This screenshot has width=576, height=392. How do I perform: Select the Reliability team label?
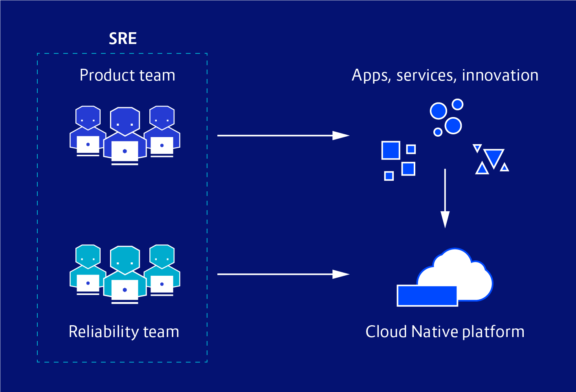tap(124, 332)
